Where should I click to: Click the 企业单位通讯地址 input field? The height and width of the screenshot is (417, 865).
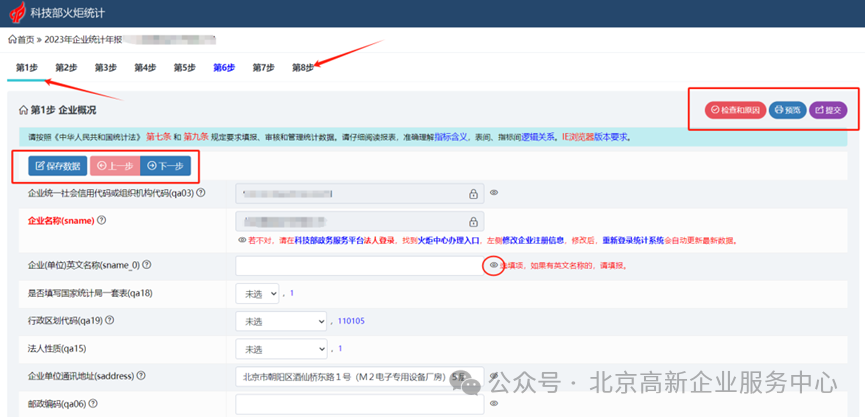pyautogui.click(x=360, y=377)
